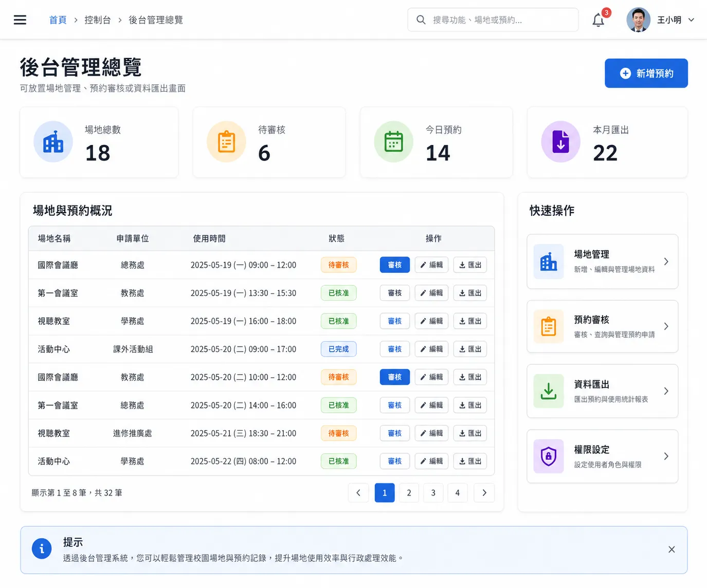Click the 本月匯出 count value 22

click(605, 153)
